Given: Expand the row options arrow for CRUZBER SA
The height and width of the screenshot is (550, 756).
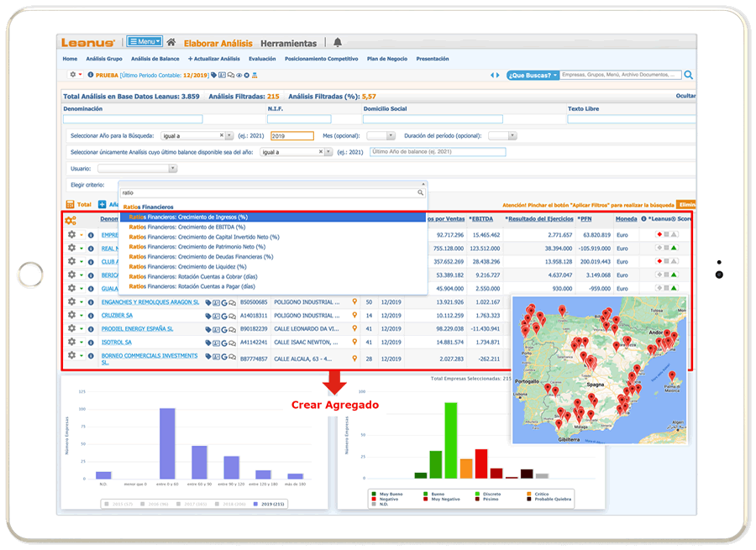Looking at the screenshot, I should (x=81, y=315).
